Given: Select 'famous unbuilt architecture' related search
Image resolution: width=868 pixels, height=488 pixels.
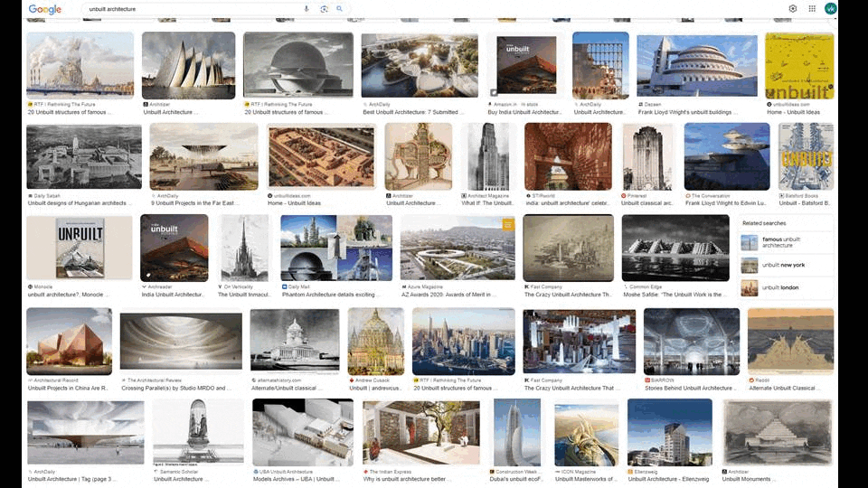Looking at the screenshot, I should coord(783,242).
